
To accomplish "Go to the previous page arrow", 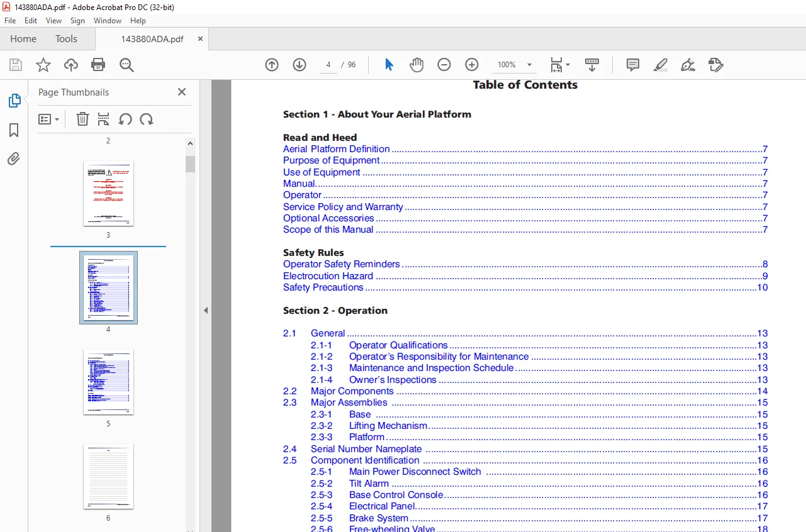I will pyautogui.click(x=272, y=65).
